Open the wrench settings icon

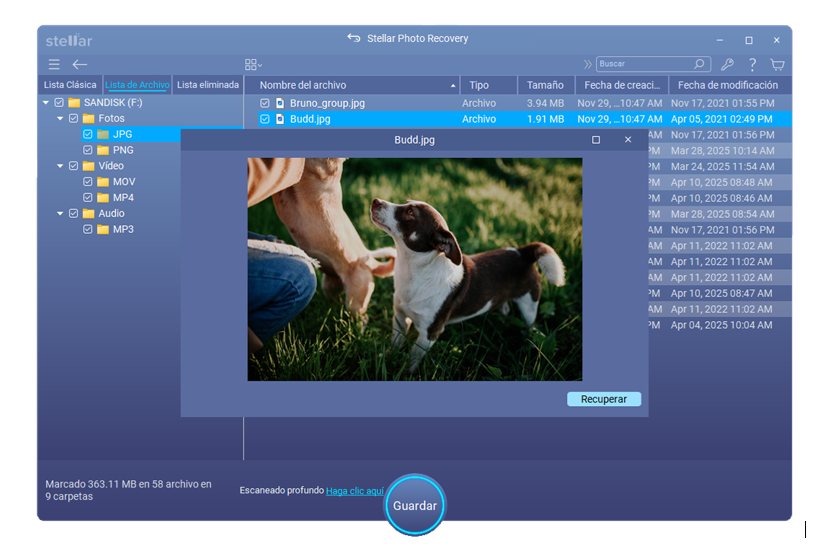(x=727, y=64)
